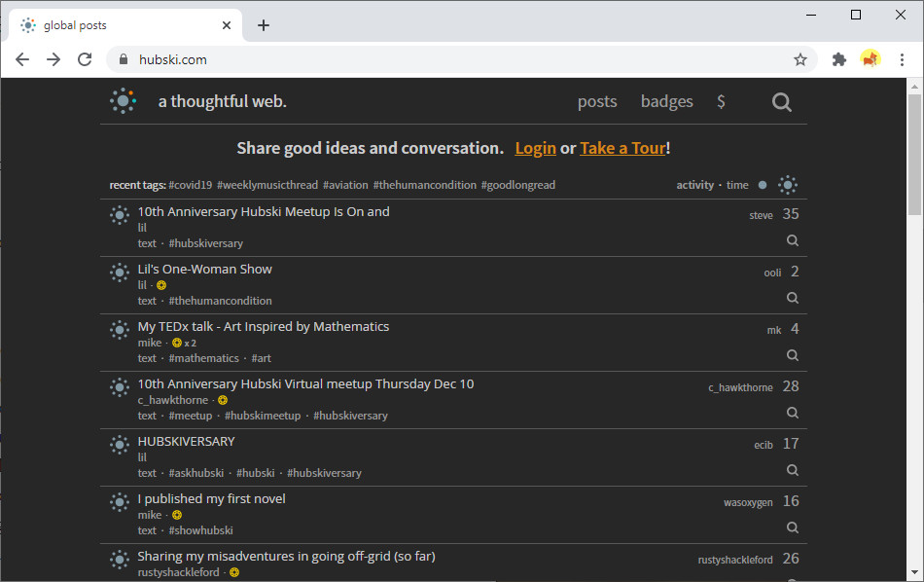Open the #mathematics tag under TEDx talk
The image size is (924, 582).
[204, 358]
